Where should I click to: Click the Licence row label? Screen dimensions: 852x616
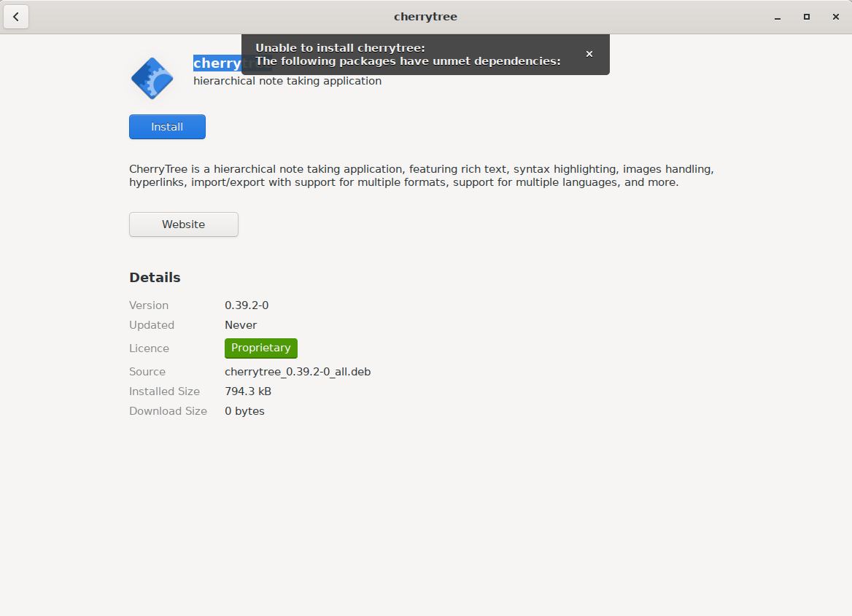pos(149,348)
